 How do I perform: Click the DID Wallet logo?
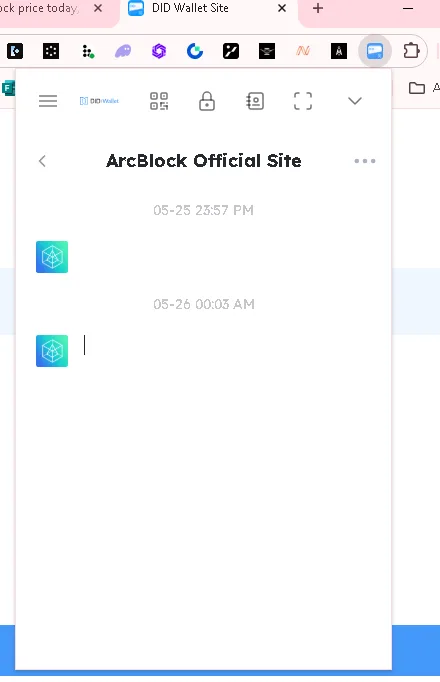pyautogui.click(x=99, y=101)
